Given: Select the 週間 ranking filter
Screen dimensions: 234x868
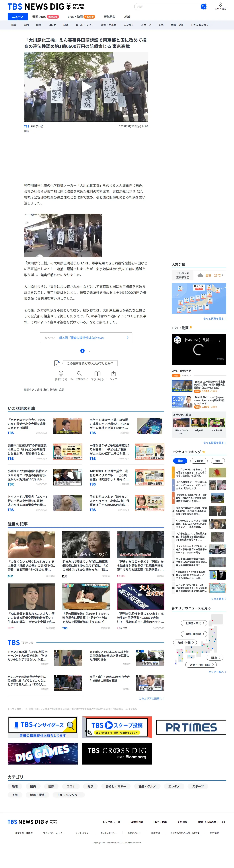Looking at the screenshot, I should click(217, 461).
